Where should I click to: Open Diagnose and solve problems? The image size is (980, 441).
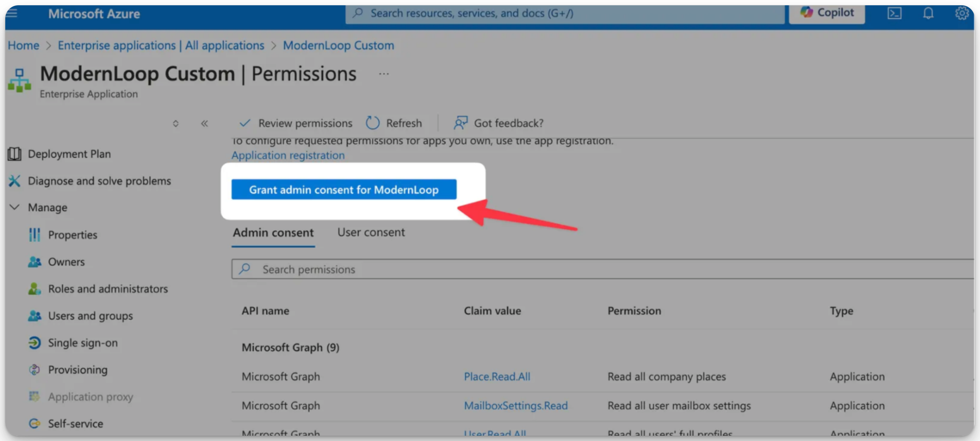coord(99,181)
